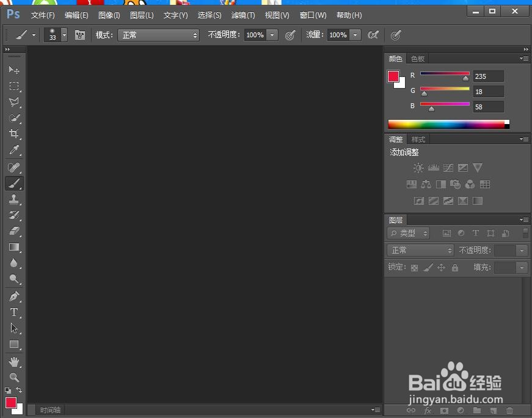The width and height of the screenshot is (532, 418).
Task: Select the Dodge tool
Action: coord(14,279)
